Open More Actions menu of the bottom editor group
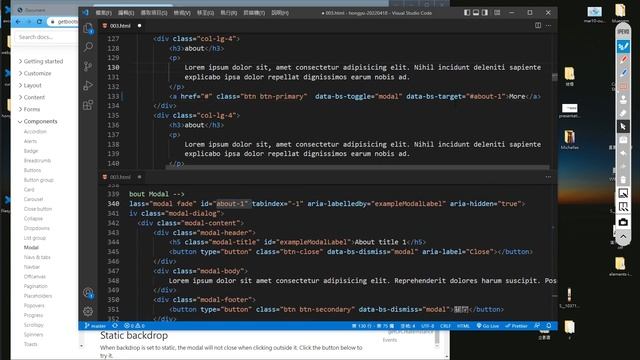This screenshot has height=360, width=640. (x=549, y=177)
